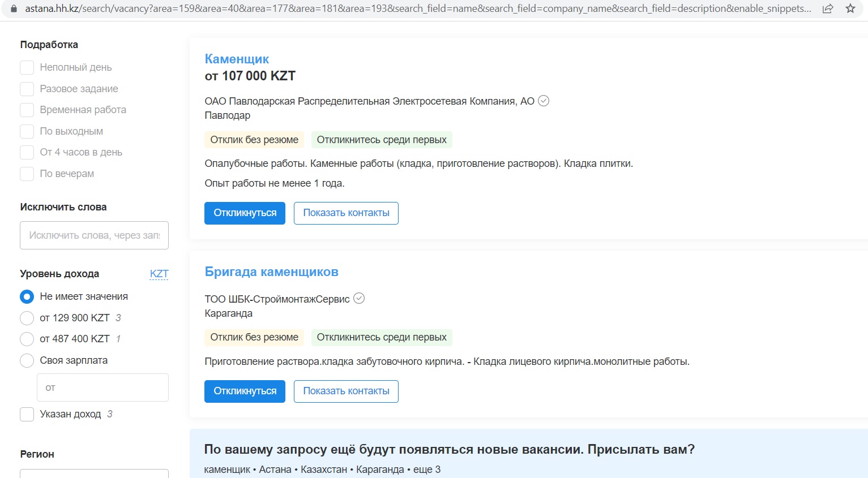This screenshot has width=868, height=478.
Task: Click Опыт работы не менее 1 года text
Action: [274, 183]
